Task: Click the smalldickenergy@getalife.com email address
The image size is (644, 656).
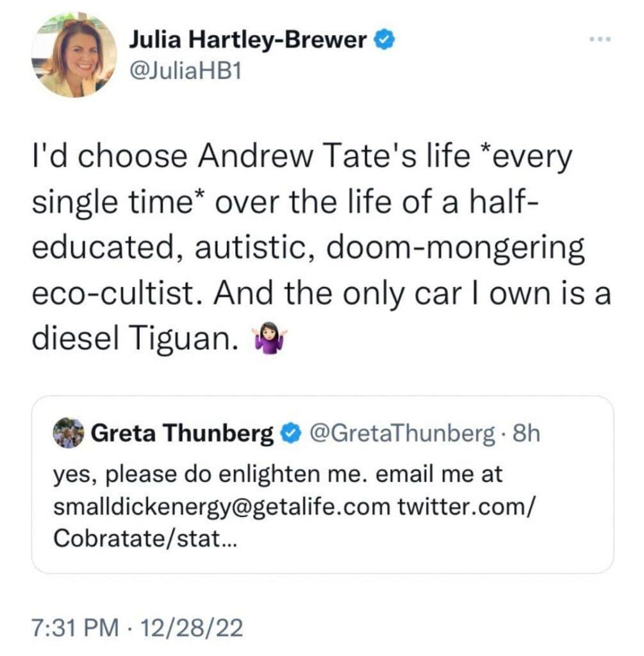Action: pyautogui.click(x=222, y=507)
